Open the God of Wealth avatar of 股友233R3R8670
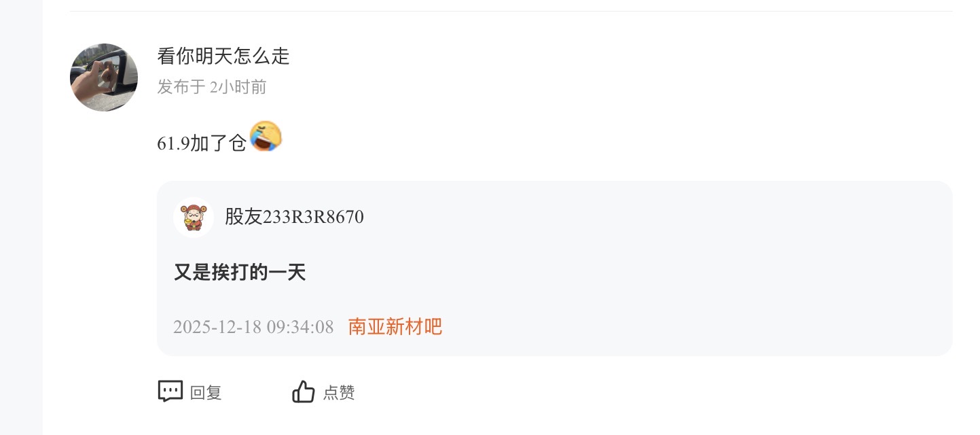980x435 pixels. click(x=194, y=217)
